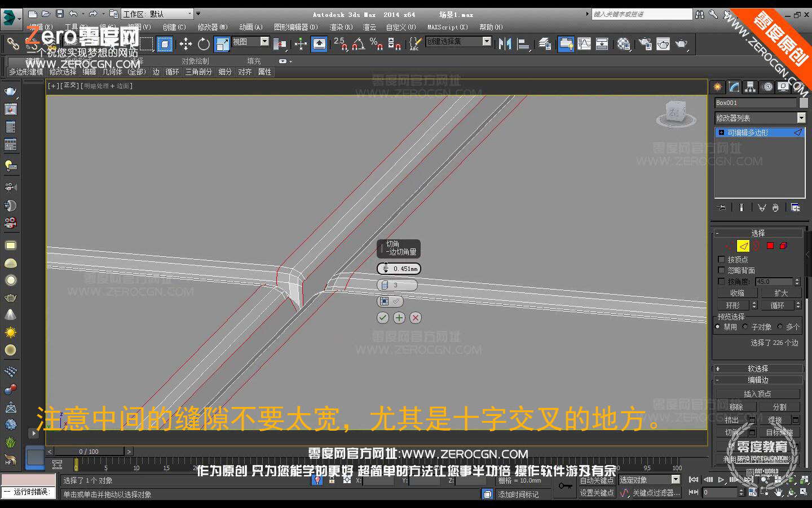
Task: Switch to the Create command panel tab
Action: [x=717, y=87]
